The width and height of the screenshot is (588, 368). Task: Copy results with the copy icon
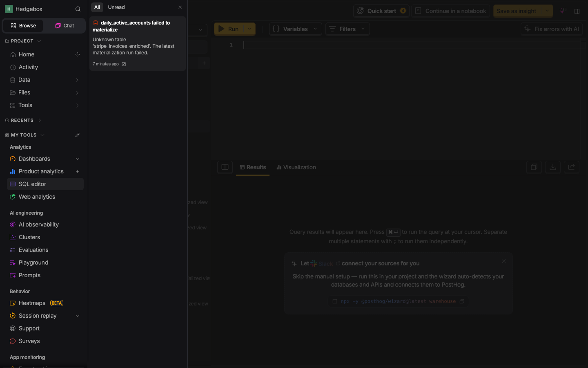point(534,167)
